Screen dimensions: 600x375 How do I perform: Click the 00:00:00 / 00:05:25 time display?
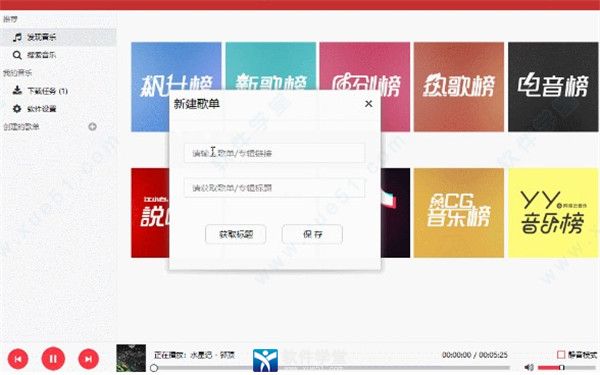pos(474,355)
